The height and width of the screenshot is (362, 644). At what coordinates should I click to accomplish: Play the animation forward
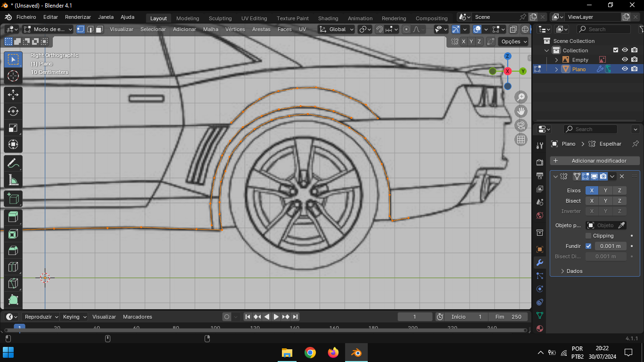[x=276, y=317]
